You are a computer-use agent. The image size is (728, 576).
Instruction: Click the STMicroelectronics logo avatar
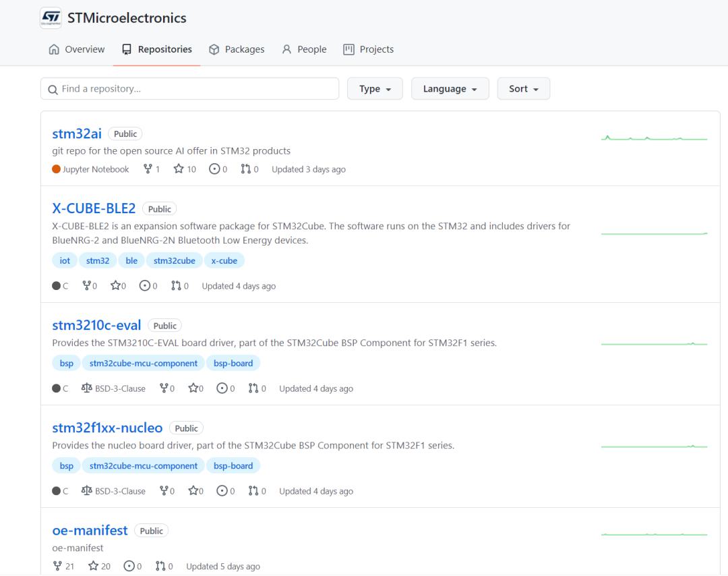point(51,18)
